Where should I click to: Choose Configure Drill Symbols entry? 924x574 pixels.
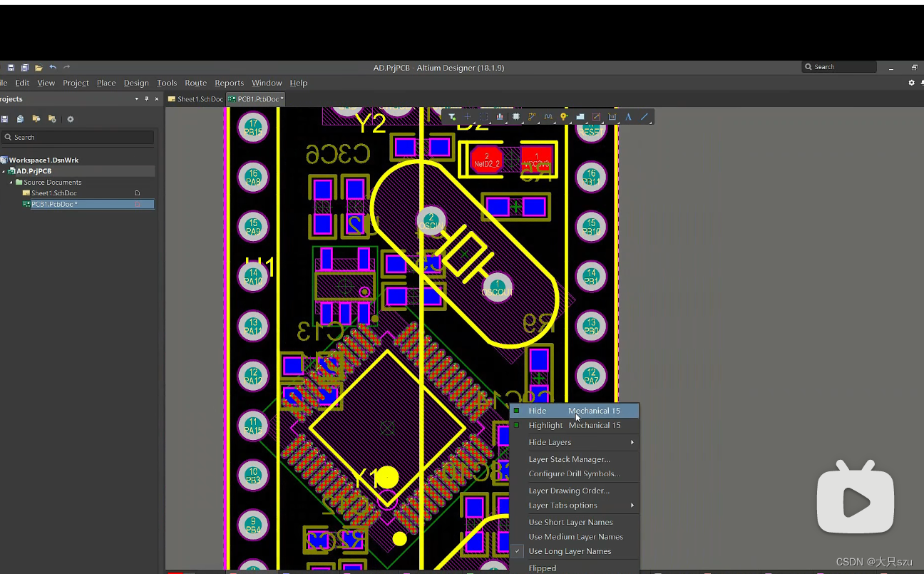tap(575, 473)
